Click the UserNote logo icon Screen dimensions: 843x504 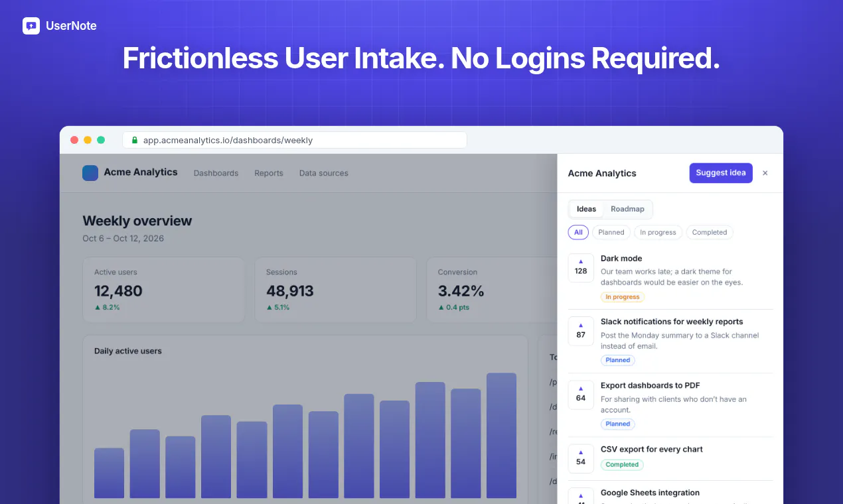pyautogui.click(x=31, y=26)
